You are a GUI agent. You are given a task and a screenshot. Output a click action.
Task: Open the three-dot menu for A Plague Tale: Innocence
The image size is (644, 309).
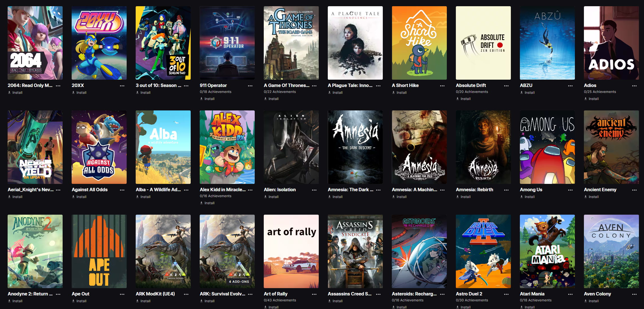[378, 86]
